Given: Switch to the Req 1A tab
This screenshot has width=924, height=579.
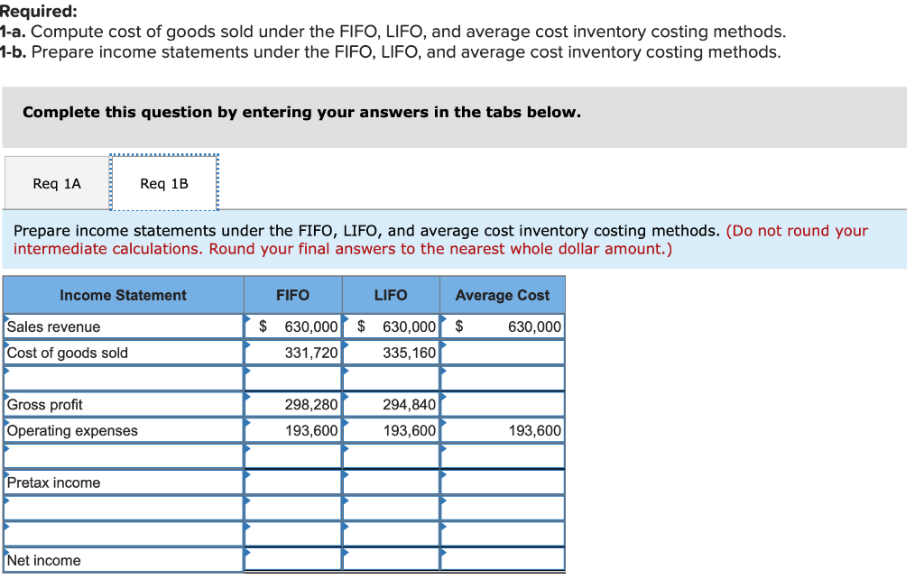Looking at the screenshot, I should (x=56, y=182).
